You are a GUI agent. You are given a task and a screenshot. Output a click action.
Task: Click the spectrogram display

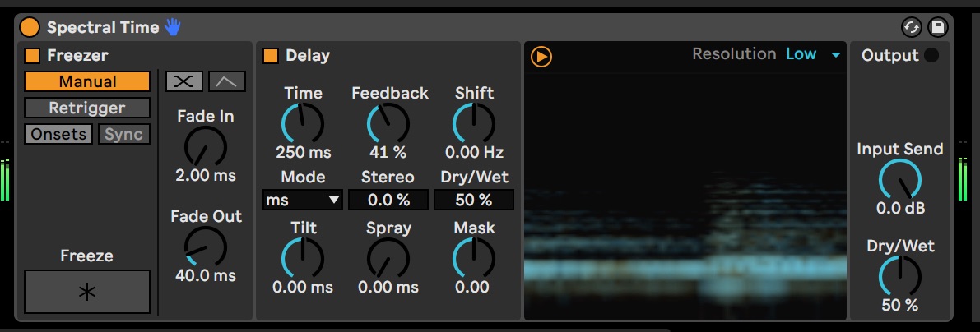click(685, 196)
